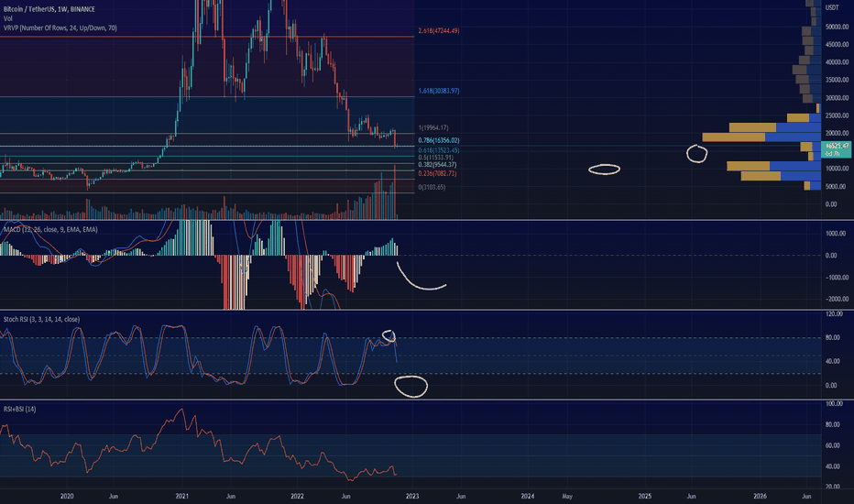This screenshot has height=504, width=854.
Task: Click 1000.00 on the MACD scale
Action: [x=836, y=233]
